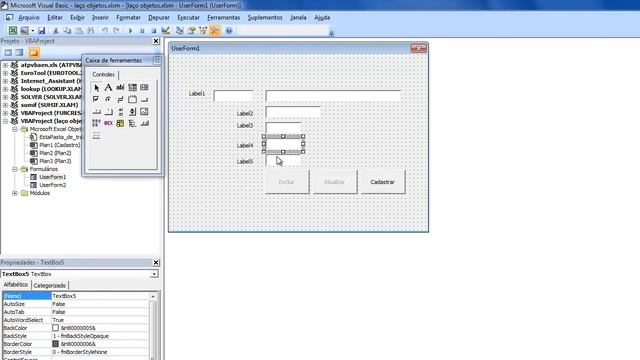Click the Find binoculars icon
Viewport: 640px width, 360px height.
click(x=91, y=31)
